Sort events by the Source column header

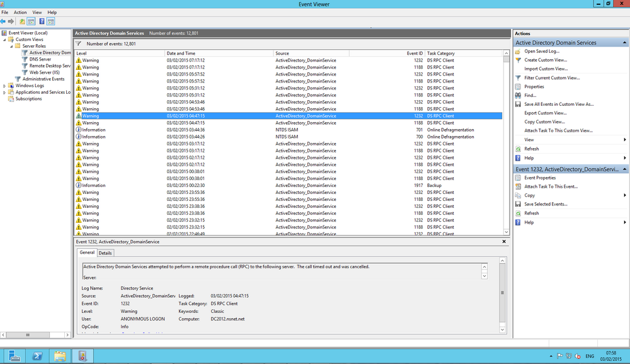tap(311, 53)
